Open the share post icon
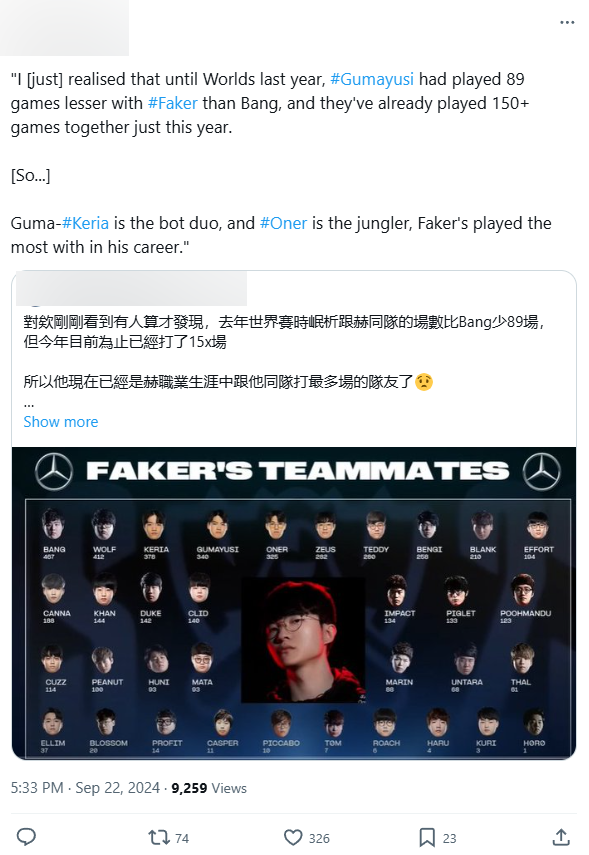This screenshot has height=855, width=589. [x=561, y=837]
